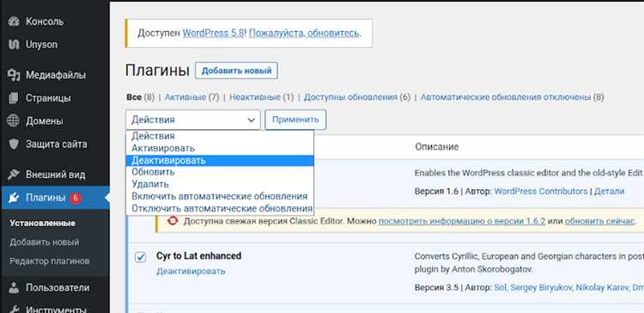Filter plugins by Все
The width and height of the screenshot is (644, 313).
134,97
